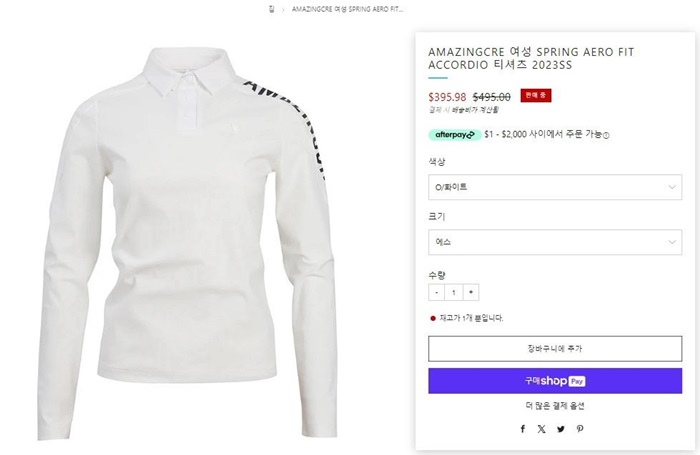Viewport: 700px width, 455px height.
Task: Share product via Twitter bird icon
Action: point(560,428)
